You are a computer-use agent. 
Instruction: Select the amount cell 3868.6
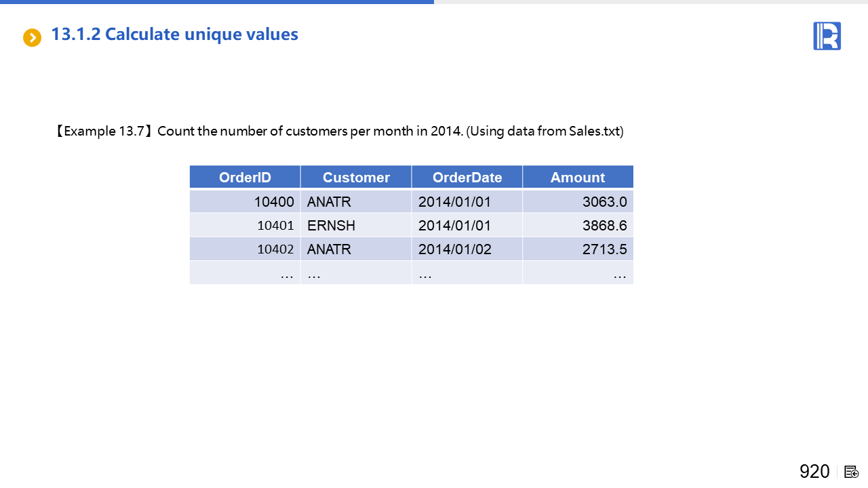pyautogui.click(x=578, y=226)
